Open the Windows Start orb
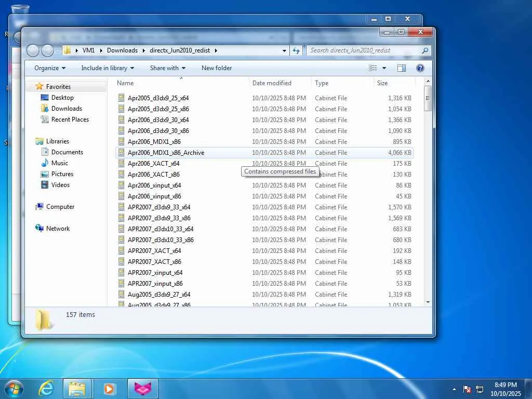The image size is (532, 399). [14, 389]
